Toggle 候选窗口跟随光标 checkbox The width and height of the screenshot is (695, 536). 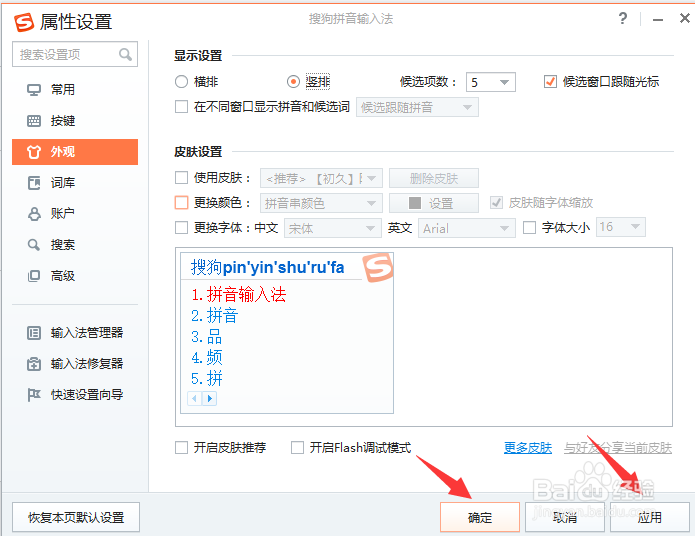pos(550,82)
